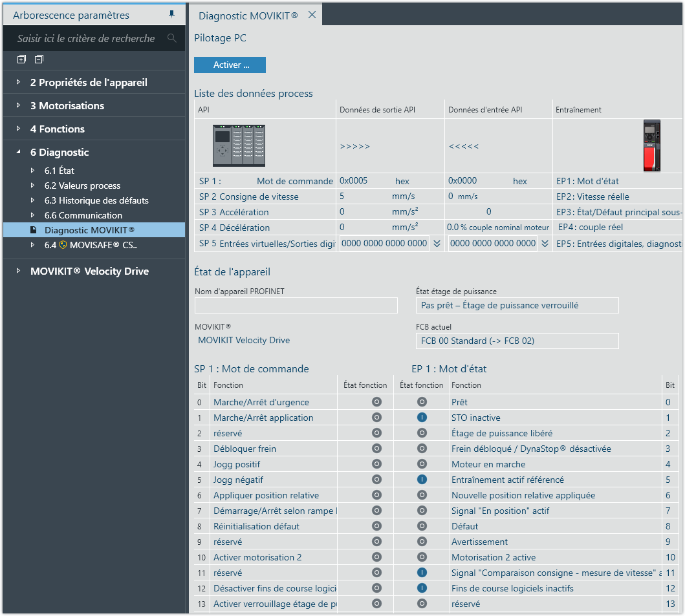Toggle Marche/Arrêt d'urgence state indicator
The width and height of the screenshot is (685, 616).
click(x=377, y=402)
